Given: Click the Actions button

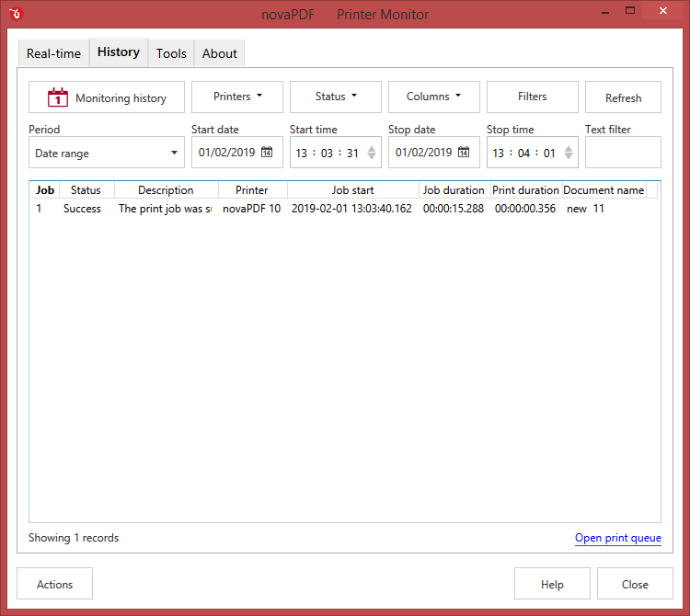Looking at the screenshot, I should pyautogui.click(x=54, y=584).
